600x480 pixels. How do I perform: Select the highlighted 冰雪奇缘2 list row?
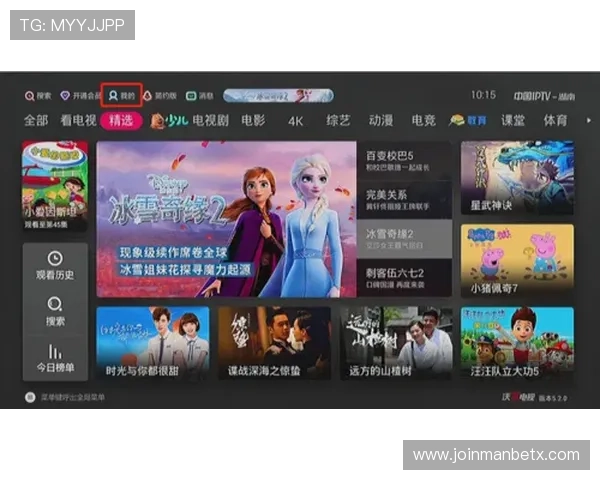404,239
